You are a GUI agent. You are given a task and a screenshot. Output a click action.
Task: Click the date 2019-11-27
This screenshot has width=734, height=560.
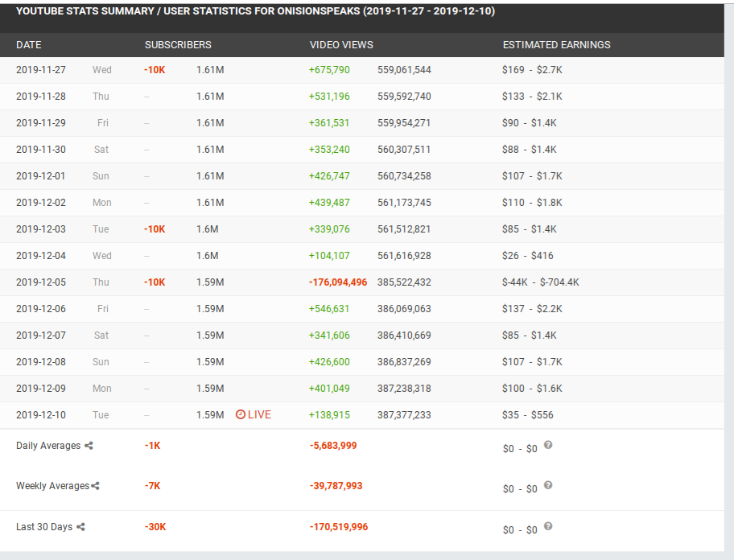41,70
